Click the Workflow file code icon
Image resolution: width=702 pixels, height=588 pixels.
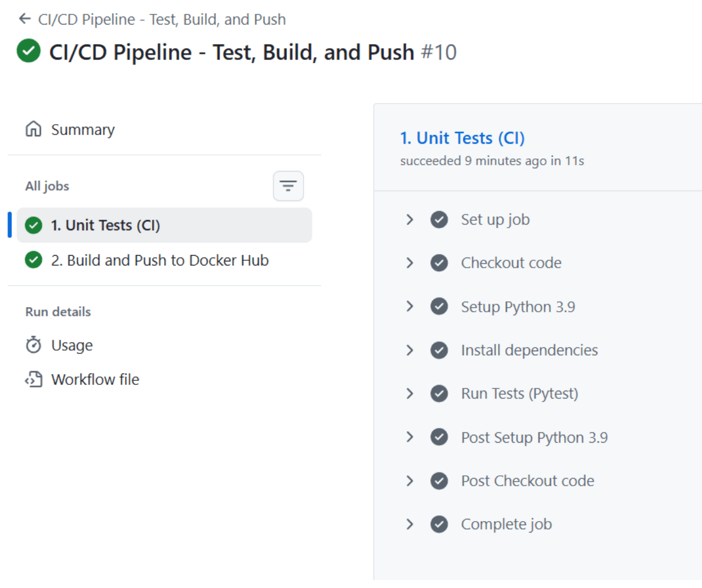(x=34, y=379)
